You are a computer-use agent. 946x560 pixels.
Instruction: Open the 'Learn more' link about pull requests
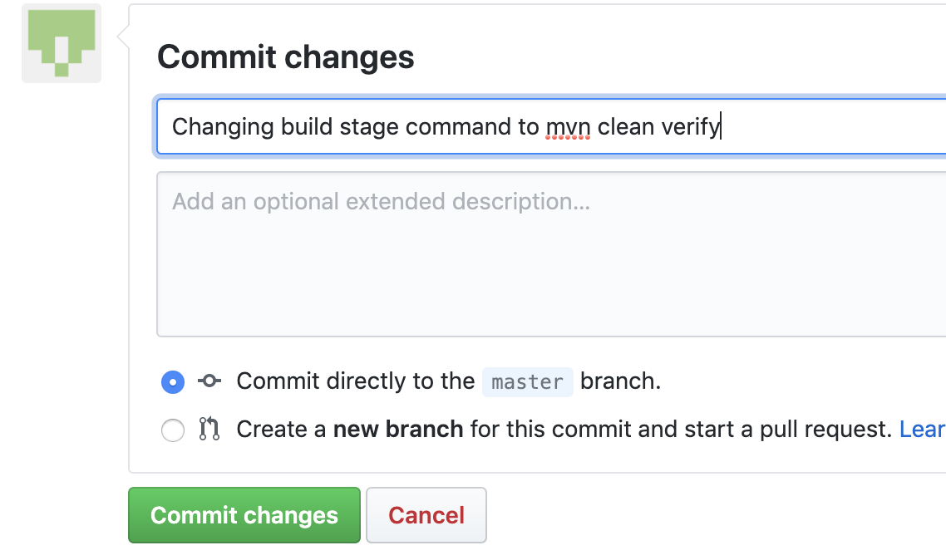pyautogui.click(x=923, y=430)
